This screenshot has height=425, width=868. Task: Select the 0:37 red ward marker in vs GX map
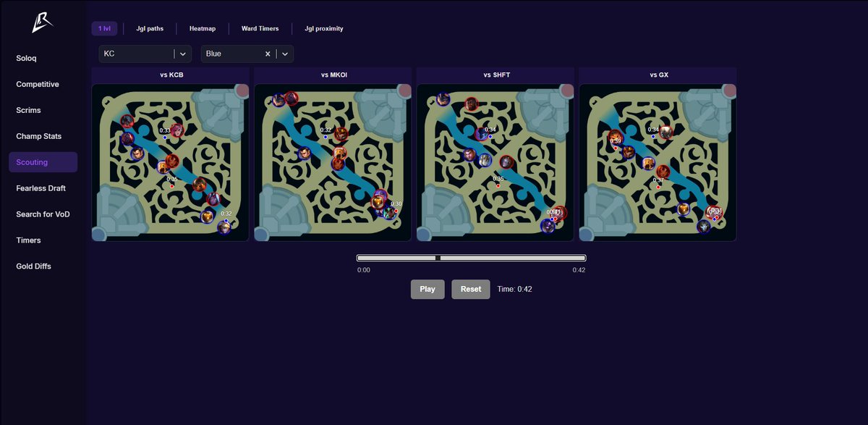[x=658, y=187]
